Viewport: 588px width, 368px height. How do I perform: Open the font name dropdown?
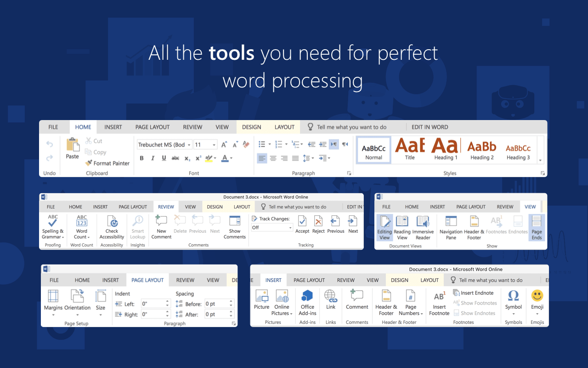pyautogui.click(x=189, y=145)
